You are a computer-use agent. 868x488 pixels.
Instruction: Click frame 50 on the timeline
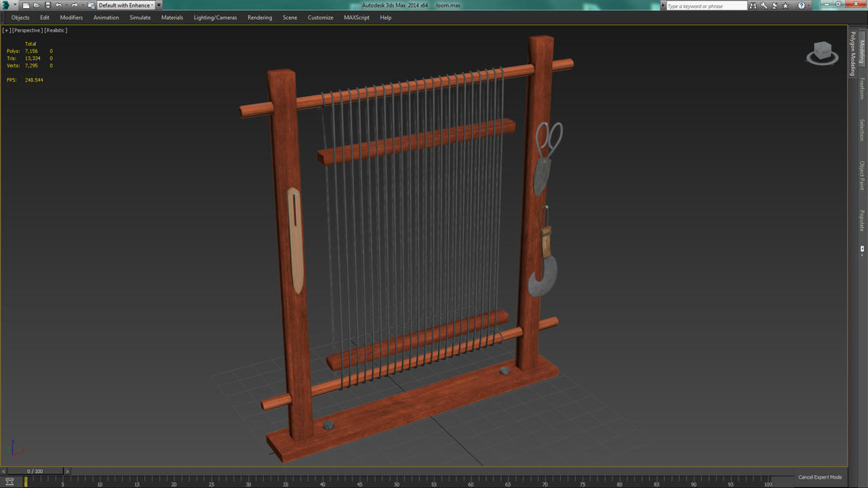pos(397,484)
